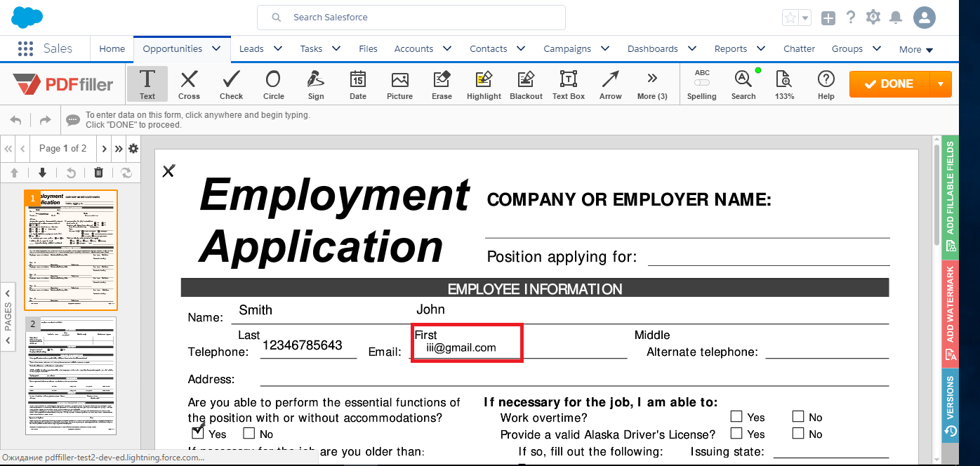Go to the next page
The height and width of the screenshot is (466, 980).
coord(105,149)
